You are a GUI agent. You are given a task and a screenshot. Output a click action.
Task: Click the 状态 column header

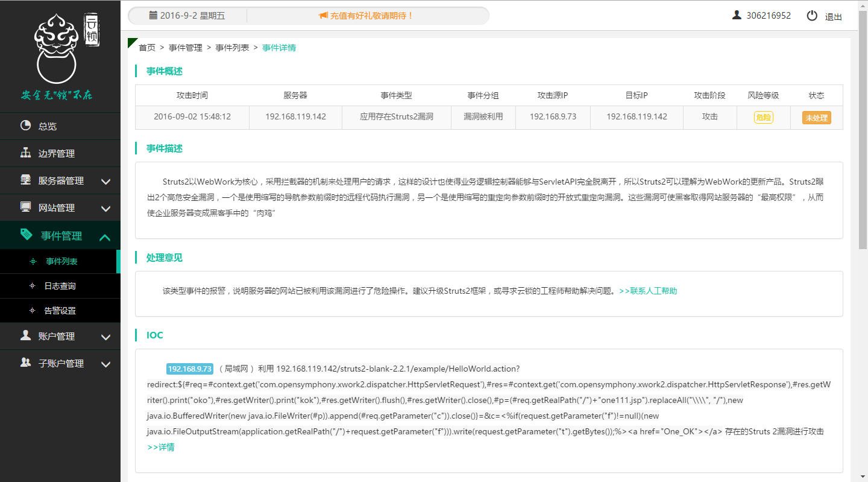point(817,95)
